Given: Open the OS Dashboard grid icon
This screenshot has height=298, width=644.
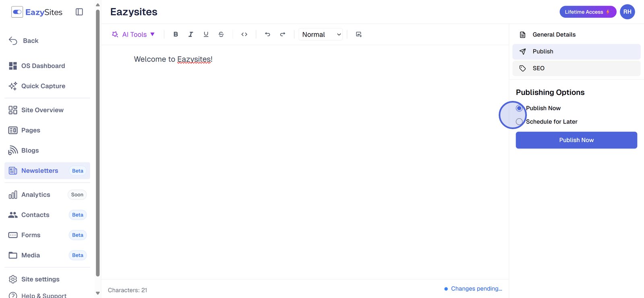Looking at the screenshot, I should (x=13, y=66).
